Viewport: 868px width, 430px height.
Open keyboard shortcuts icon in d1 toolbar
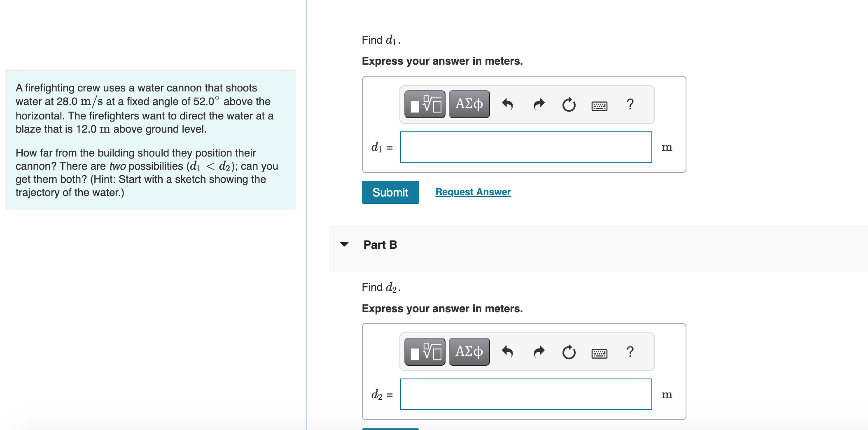coord(599,106)
